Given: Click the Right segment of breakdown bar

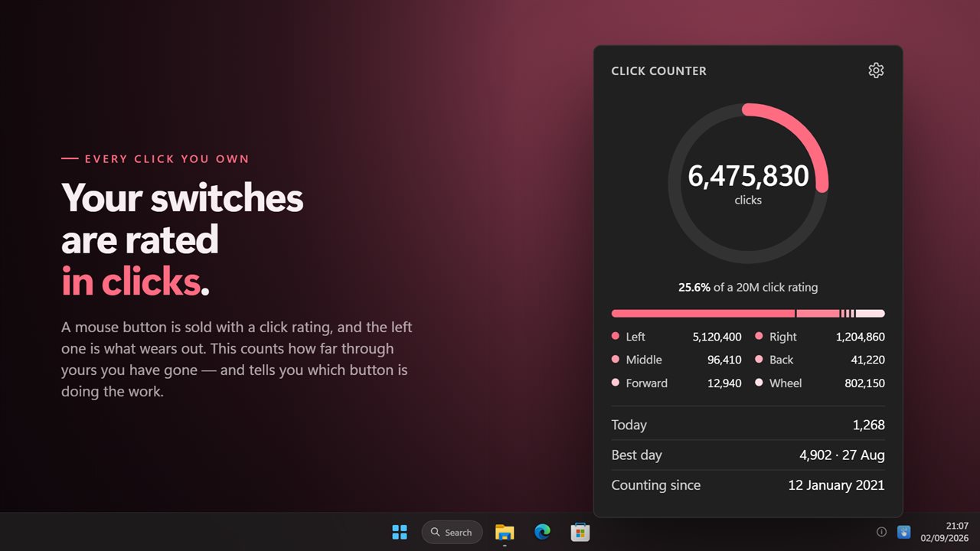Looking at the screenshot, I should (x=818, y=313).
